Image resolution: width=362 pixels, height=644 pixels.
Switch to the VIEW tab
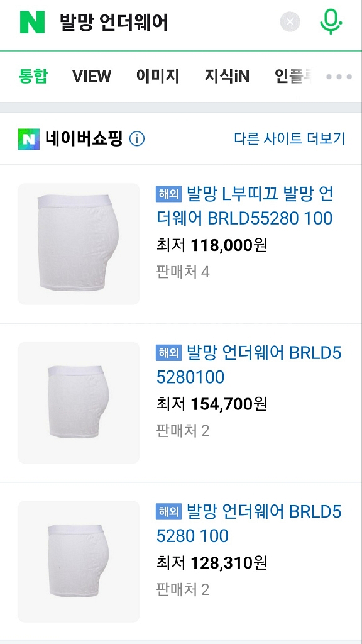click(92, 76)
